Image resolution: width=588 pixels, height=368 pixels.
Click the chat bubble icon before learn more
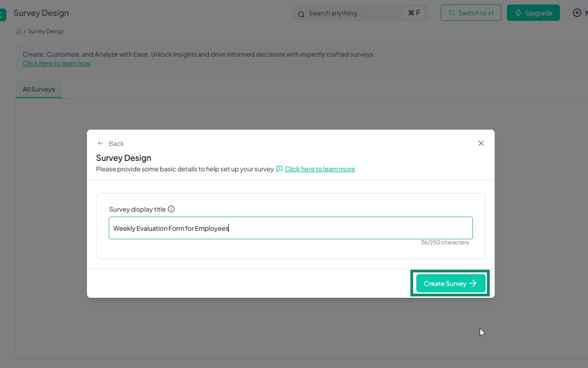(280, 169)
